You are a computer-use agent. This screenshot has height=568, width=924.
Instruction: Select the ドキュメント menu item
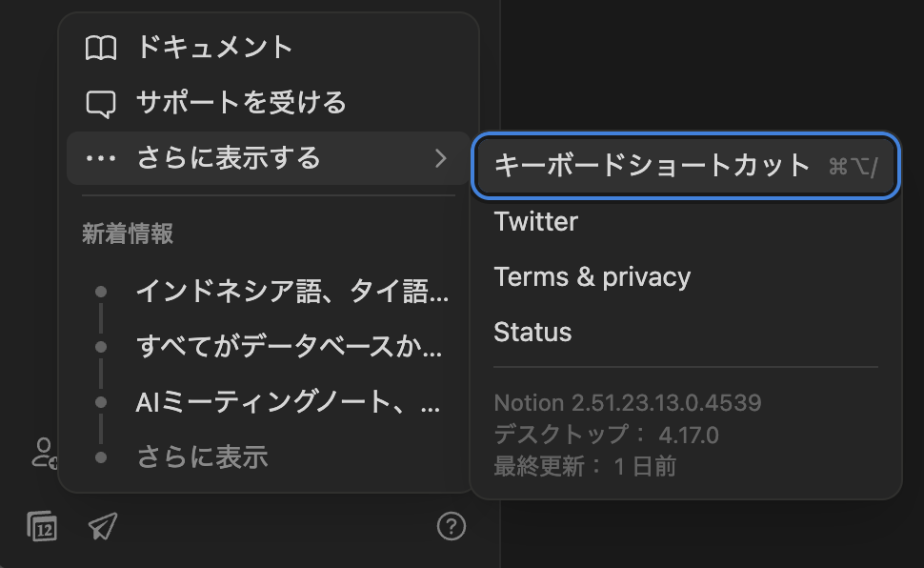[268, 48]
